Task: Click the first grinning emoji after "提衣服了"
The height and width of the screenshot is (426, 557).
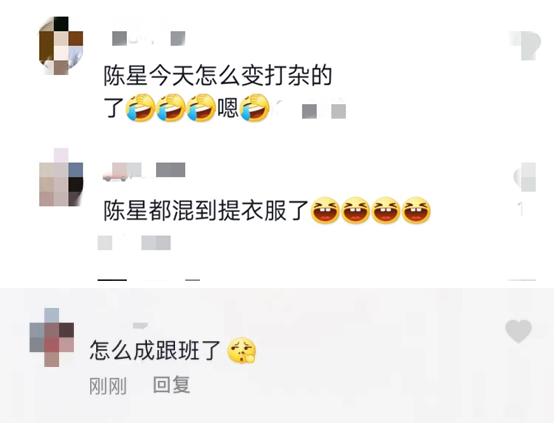Action: (x=325, y=210)
